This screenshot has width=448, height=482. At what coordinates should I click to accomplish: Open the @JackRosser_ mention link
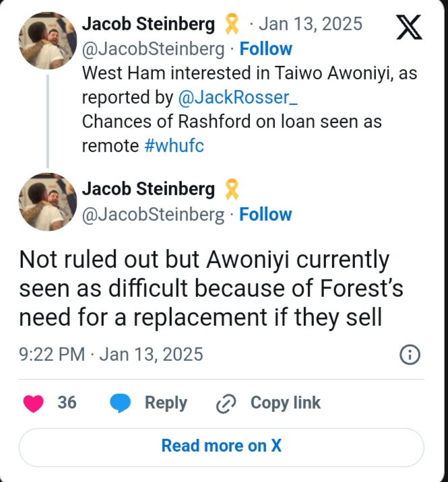click(x=238, y=98)
